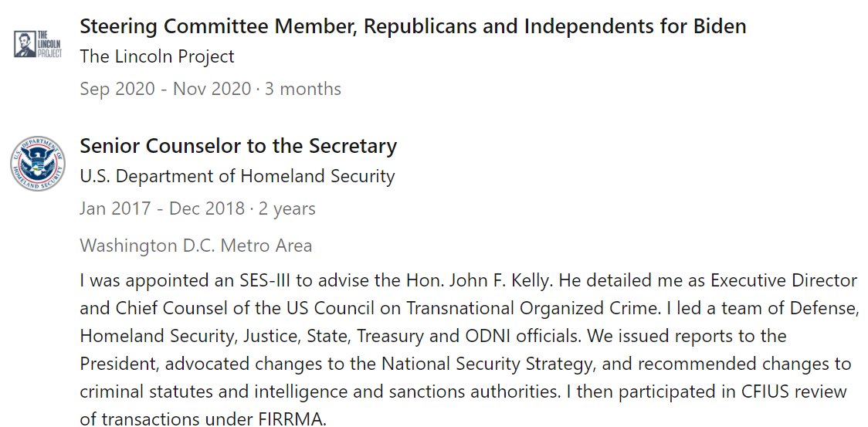The image size is (868, 427).
Task: Click 'Republicans and Independents for Biden' heading text
Action: point(555,25)
